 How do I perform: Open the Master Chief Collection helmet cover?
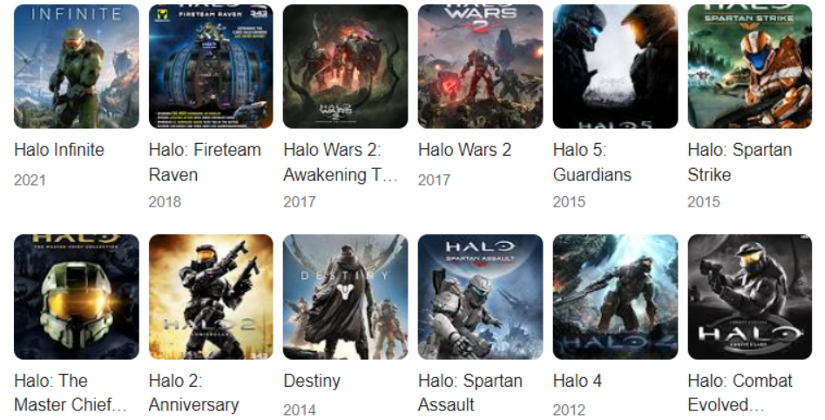[x=76, y=297]
